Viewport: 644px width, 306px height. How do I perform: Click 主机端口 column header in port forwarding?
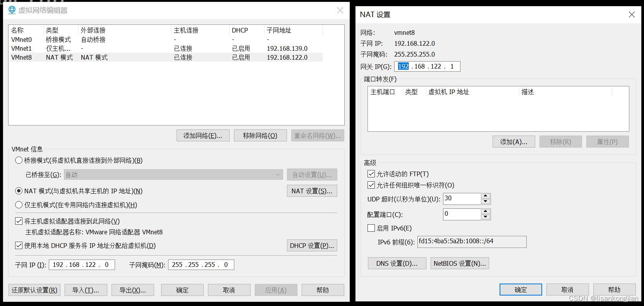385,92
